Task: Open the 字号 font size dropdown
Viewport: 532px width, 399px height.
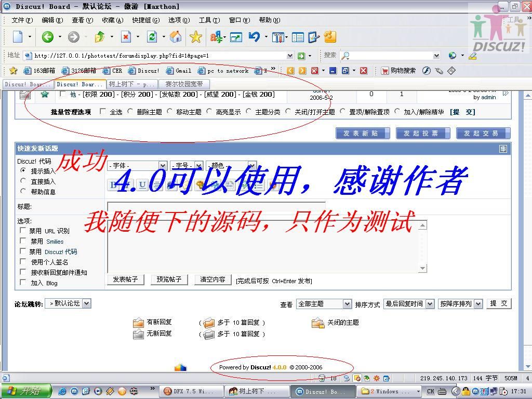Action: pyautogui.click(x=187, y=166)
